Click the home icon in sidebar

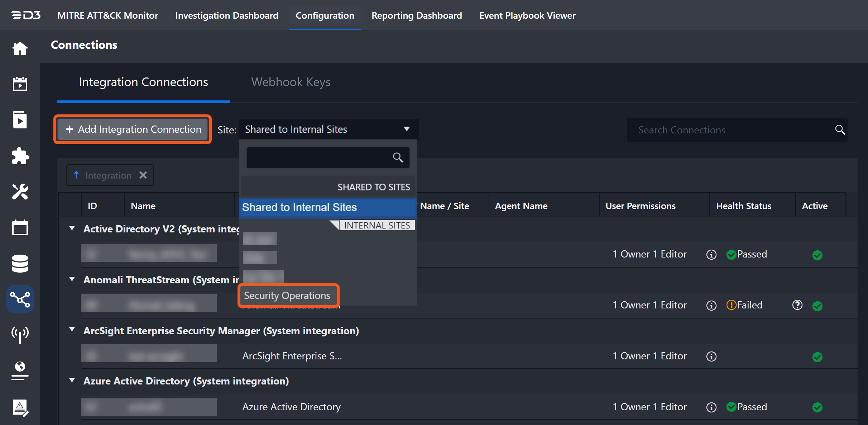tap(20, 48)
